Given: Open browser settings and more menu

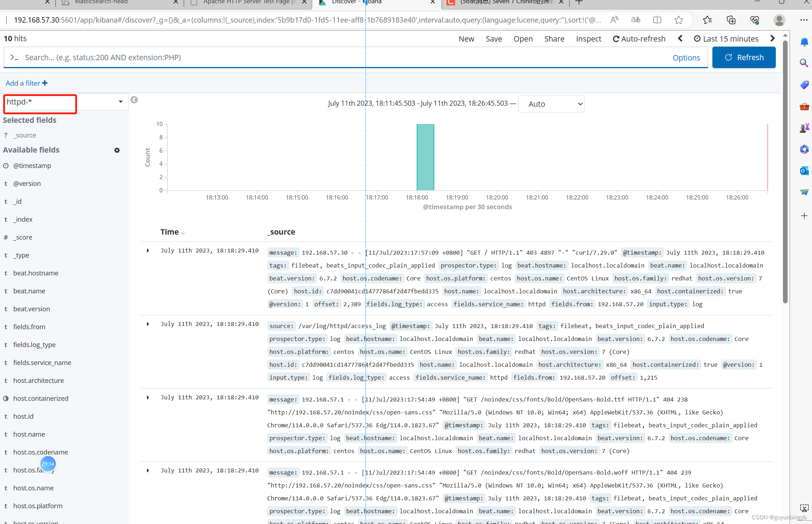Looking at the screenshot, I should click(804, 20).
